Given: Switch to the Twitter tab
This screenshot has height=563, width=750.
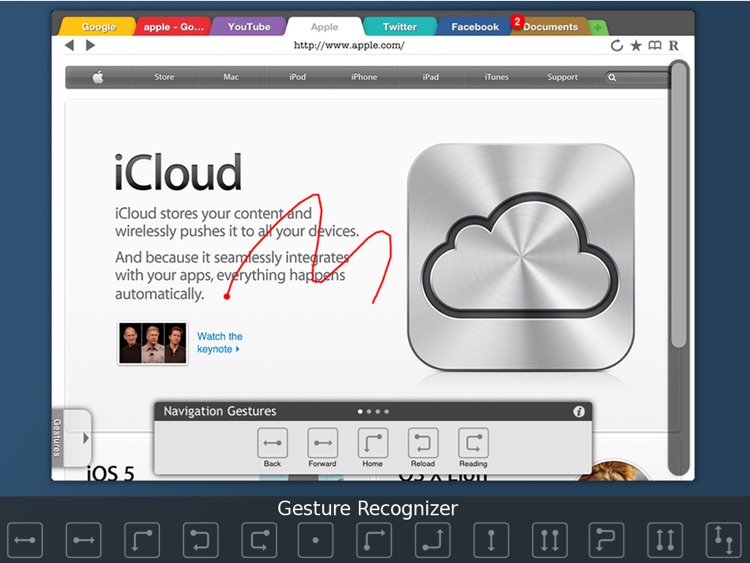Looking at the screenshot, I should 399,27.
